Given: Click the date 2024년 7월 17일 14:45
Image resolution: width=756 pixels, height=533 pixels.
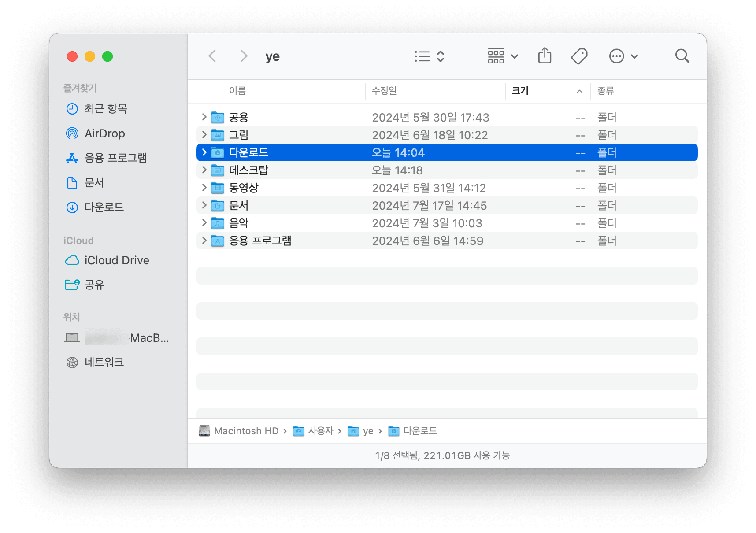Looking at the screenshot, I should point(430,205).
